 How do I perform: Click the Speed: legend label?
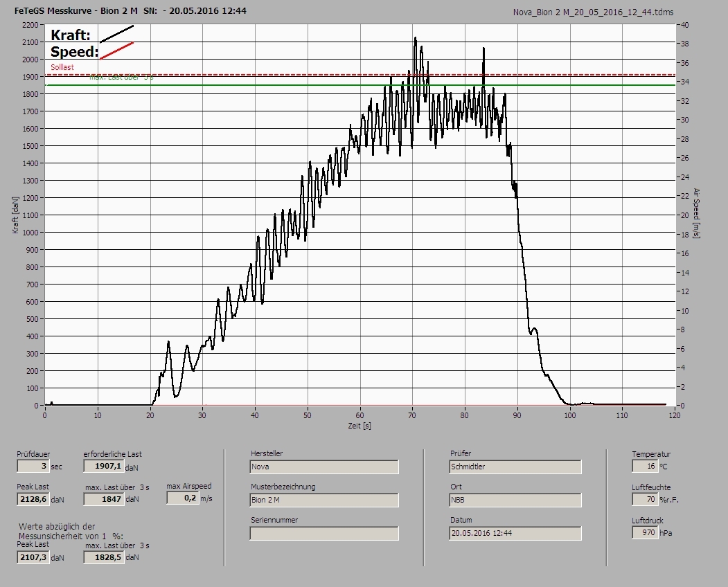click(75, 51)
